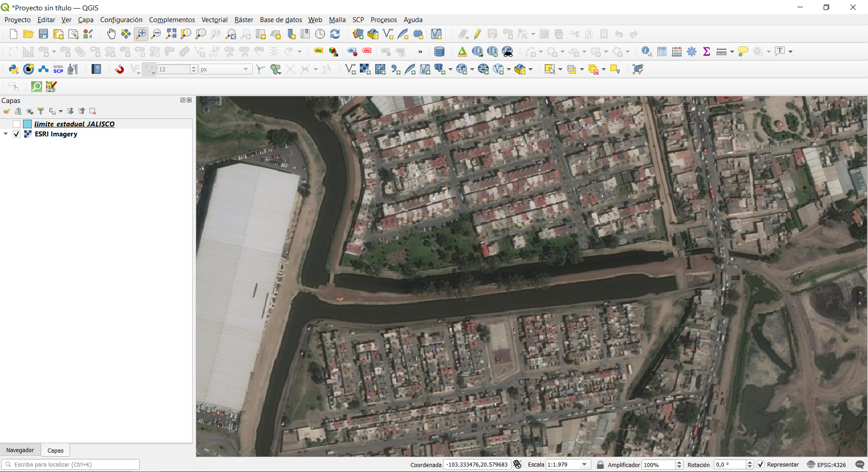Click the Toggle Editing pencil icon
The height and width of the screenshot is (472, 868).
tap(477, 34)
